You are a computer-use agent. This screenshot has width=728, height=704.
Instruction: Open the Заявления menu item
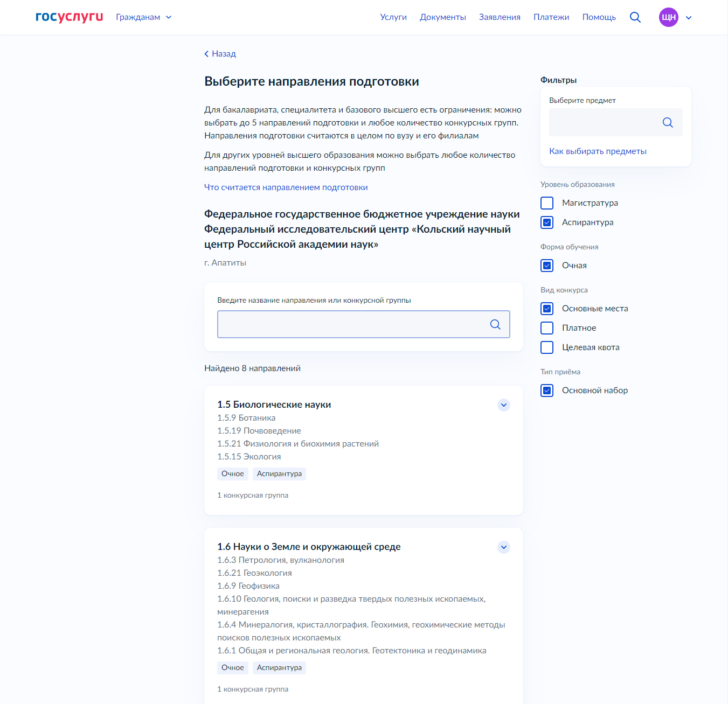[x=500, y=17]
